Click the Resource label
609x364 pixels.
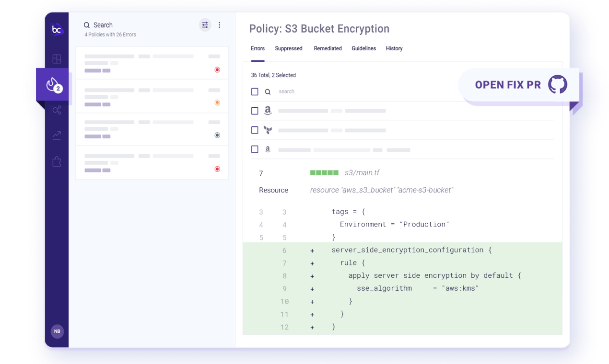click(x=273, y=190)
